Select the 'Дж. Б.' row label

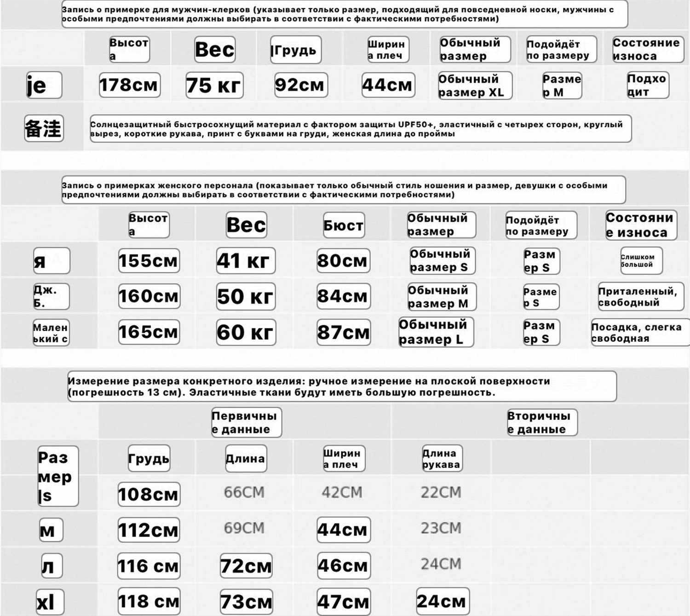[51, 297]
